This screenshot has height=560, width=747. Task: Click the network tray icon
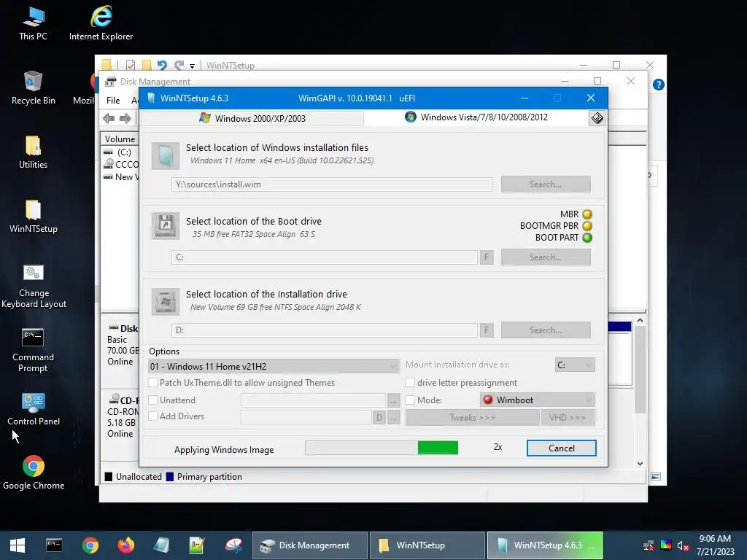point(649,546)
